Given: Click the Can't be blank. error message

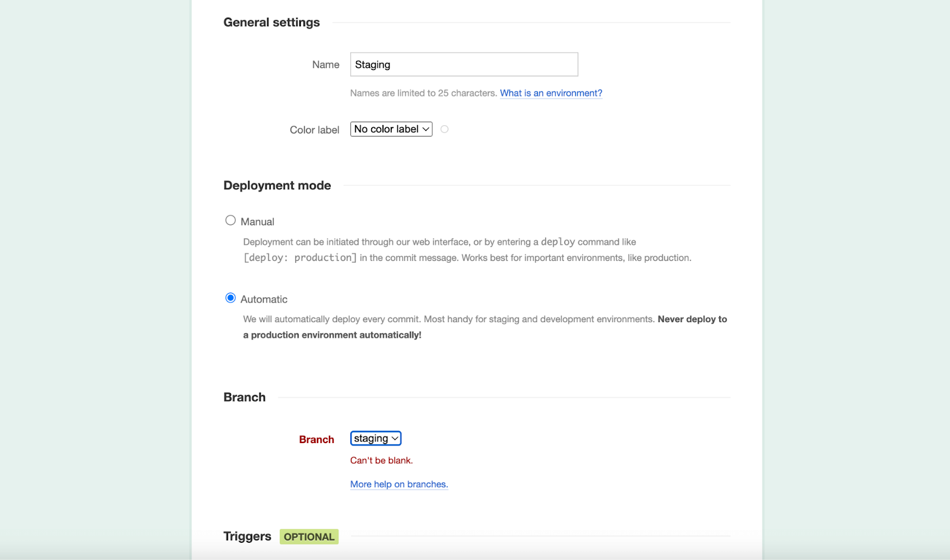Looking at the screenshot, I should coord(381,460).
